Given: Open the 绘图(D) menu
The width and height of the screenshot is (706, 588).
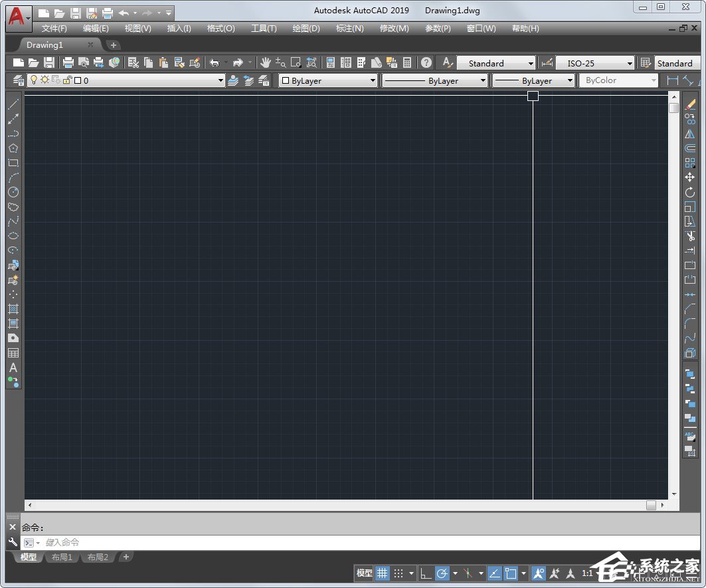Looking at the screenshot, I should (305, 28).
